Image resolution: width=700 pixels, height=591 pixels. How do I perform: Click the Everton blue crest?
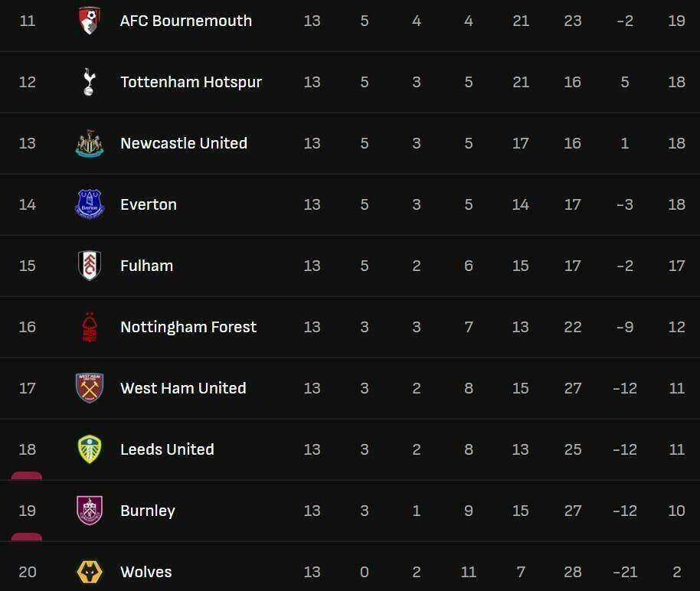pyautogui.click(x=90, y=204)
